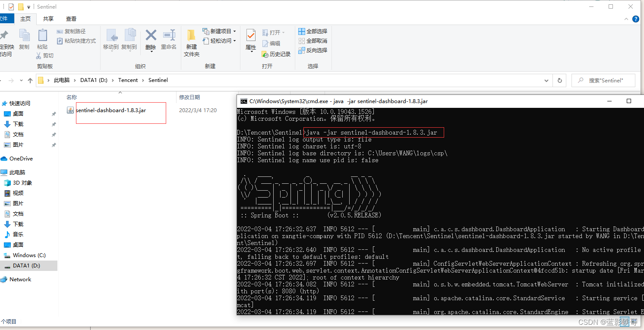Click the Copy (复制) ribbon button
The height and width of the screenshot is (330, 644).
click(x=24, y=39)
